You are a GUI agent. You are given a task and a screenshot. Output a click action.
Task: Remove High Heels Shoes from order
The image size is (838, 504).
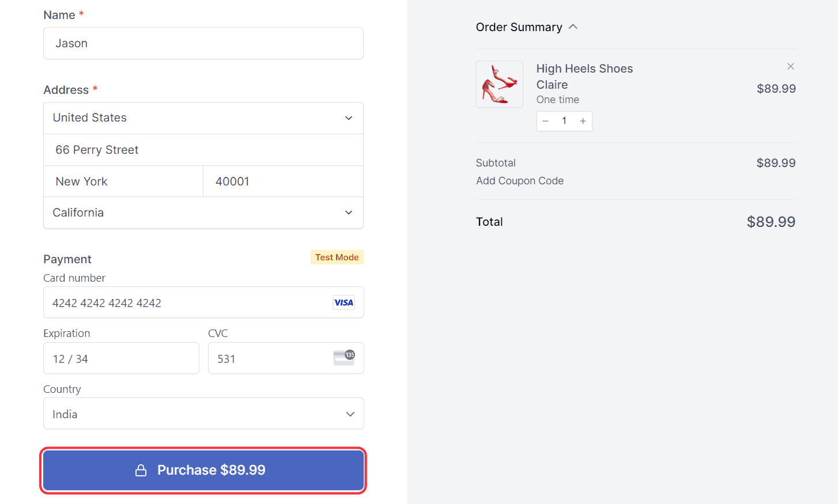791,66
